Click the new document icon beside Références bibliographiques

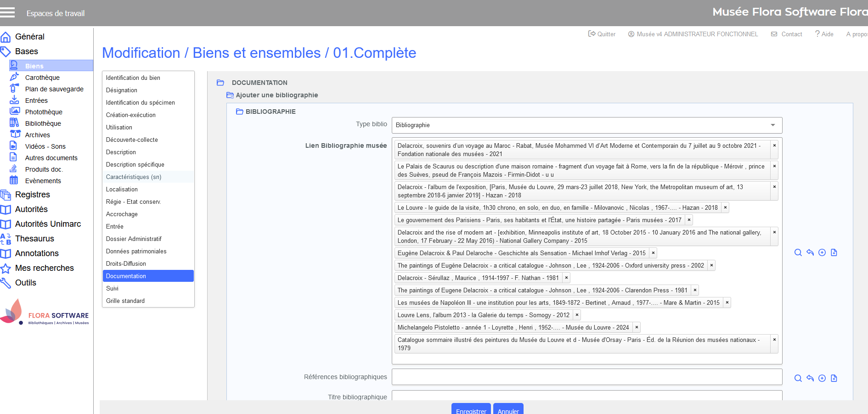pos(834,378)
